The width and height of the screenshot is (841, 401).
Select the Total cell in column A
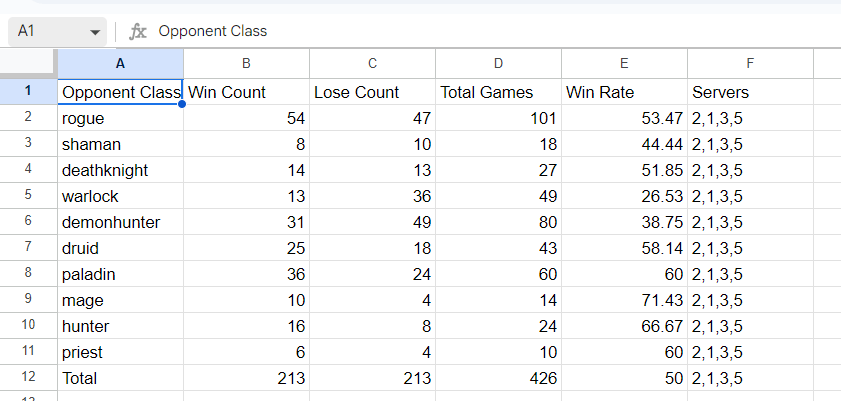click(120, 378)
